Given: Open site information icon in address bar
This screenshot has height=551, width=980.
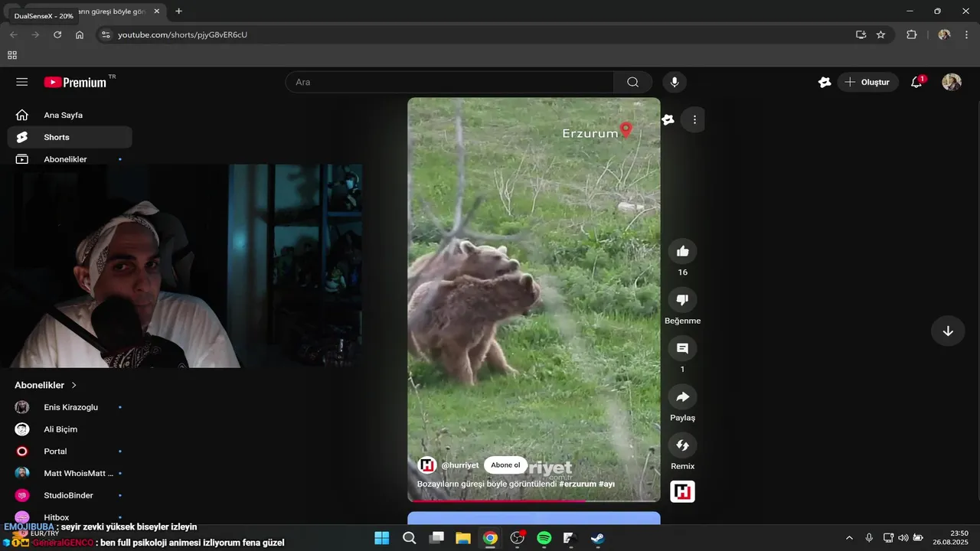Looking at the screenshot, I should (x=106, y=34).
